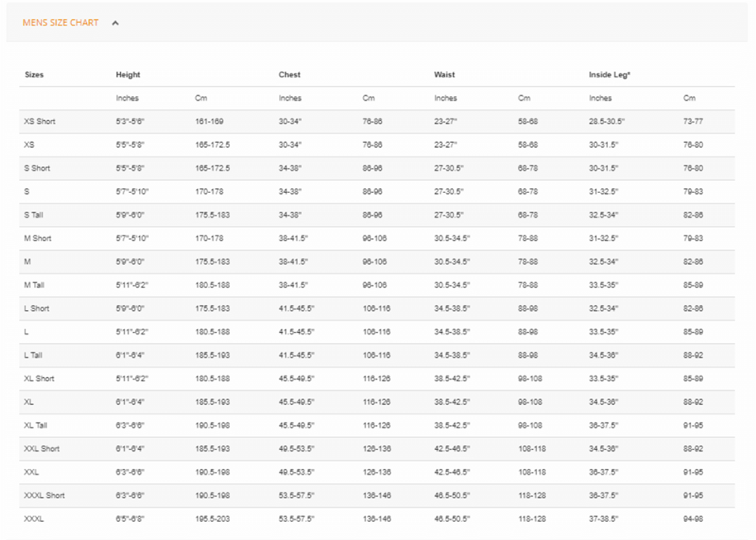This screenshot has width=756, height=540.
Task: Select the 94-98 inside leg value for XXXL
Action: click(x=696, y=519)
